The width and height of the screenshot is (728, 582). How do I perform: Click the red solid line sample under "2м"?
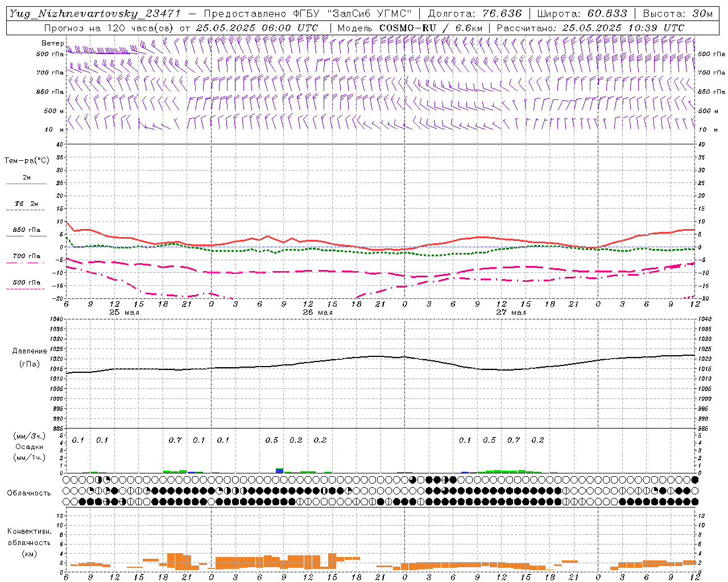tap(26, 184)
